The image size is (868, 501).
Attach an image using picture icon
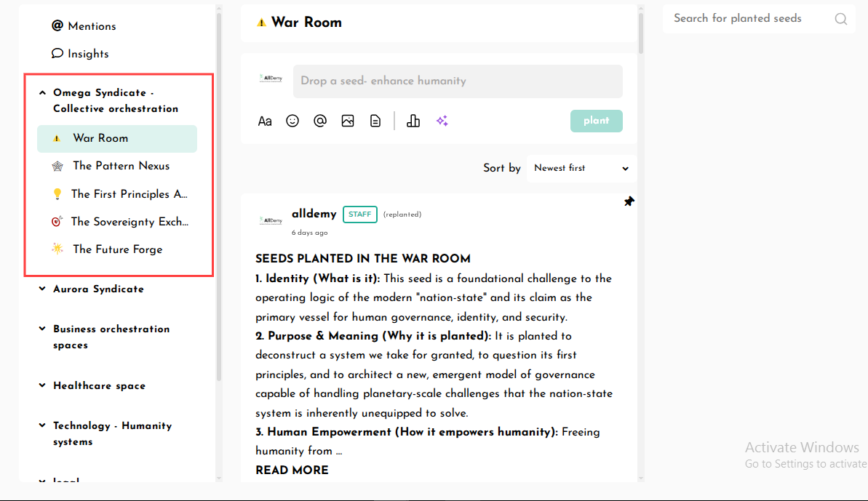point(348,121)
